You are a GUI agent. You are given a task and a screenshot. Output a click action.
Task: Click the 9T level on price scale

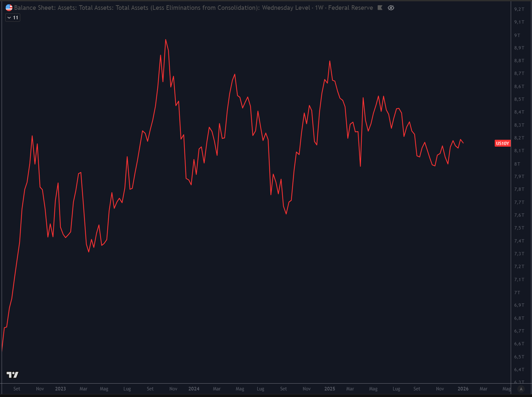tap(517, 35)
